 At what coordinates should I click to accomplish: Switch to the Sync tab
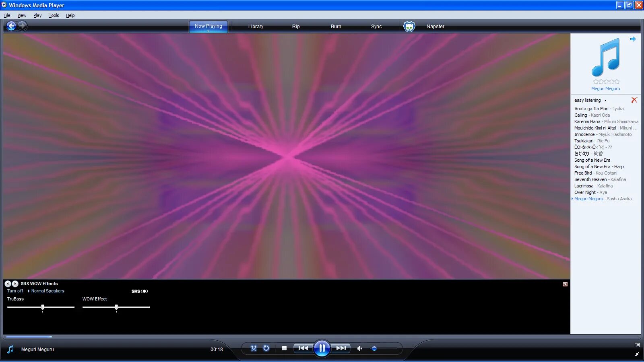pos(376,27)
